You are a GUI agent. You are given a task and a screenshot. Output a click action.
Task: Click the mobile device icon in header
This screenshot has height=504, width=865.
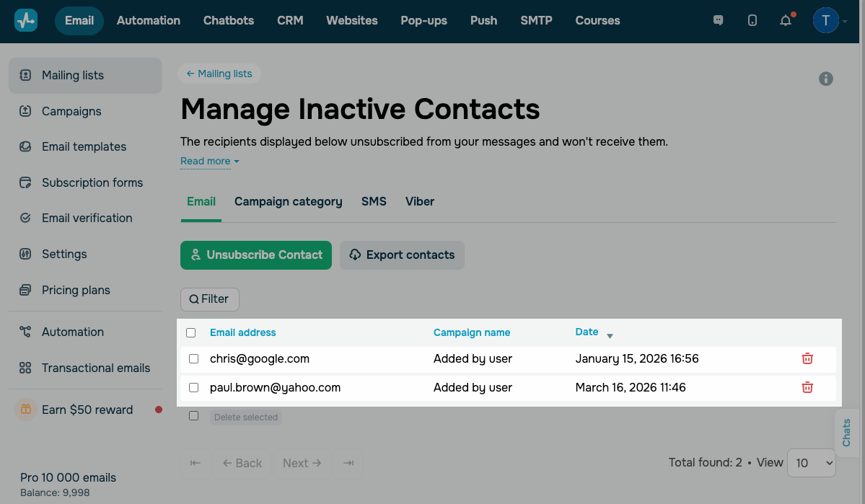[752, 20]
